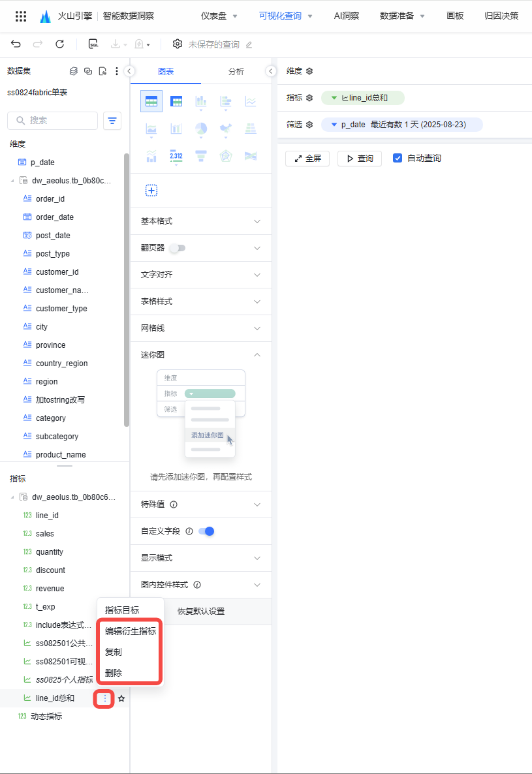532x774 pixels.
Task: Open query settings gear in toolbar
Action: 177,44
